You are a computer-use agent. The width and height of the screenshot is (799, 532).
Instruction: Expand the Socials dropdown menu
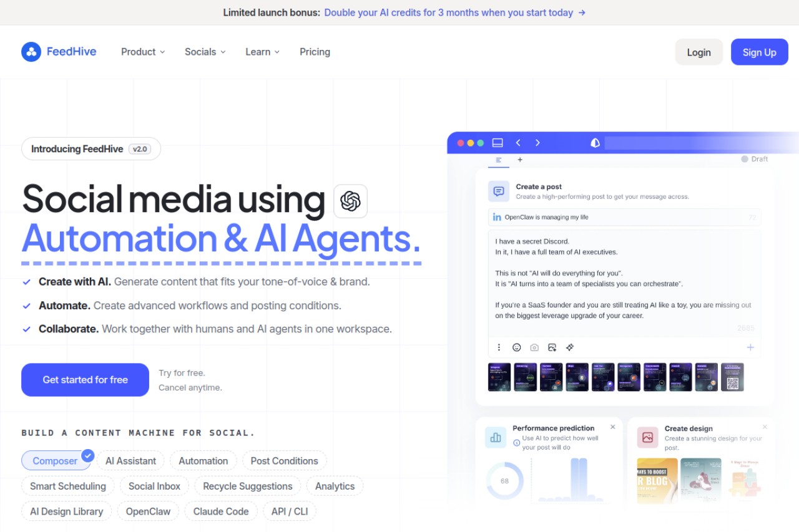pos(205,52)
